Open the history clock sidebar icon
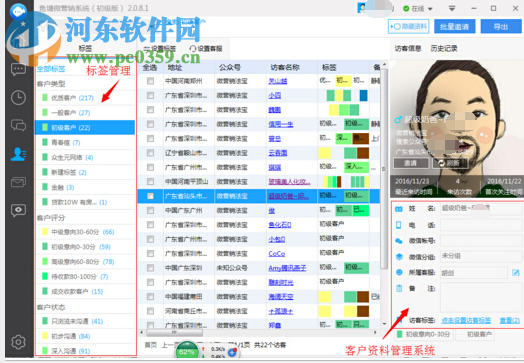This screenshot has width=524, height=363. pos(18,98)
